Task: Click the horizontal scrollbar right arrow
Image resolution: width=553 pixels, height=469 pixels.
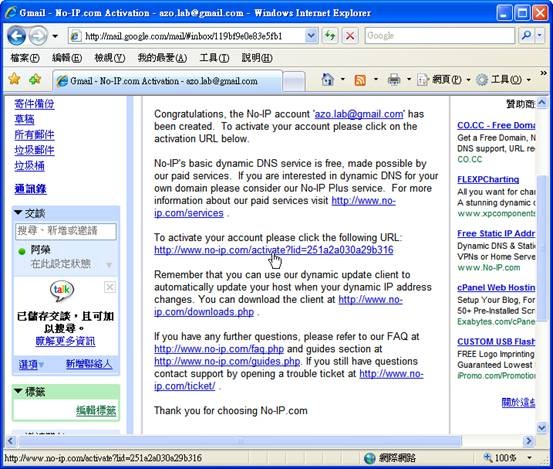Action: [528, 440]
